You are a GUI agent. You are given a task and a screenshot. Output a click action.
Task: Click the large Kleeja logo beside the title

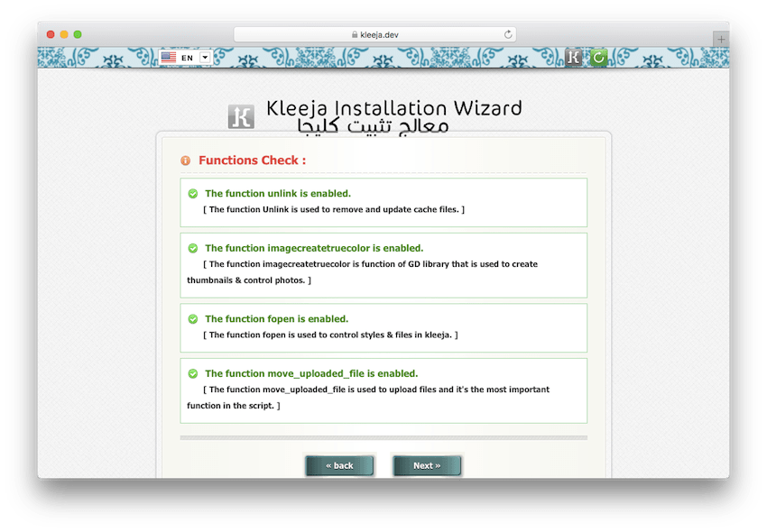click(241, 117)
